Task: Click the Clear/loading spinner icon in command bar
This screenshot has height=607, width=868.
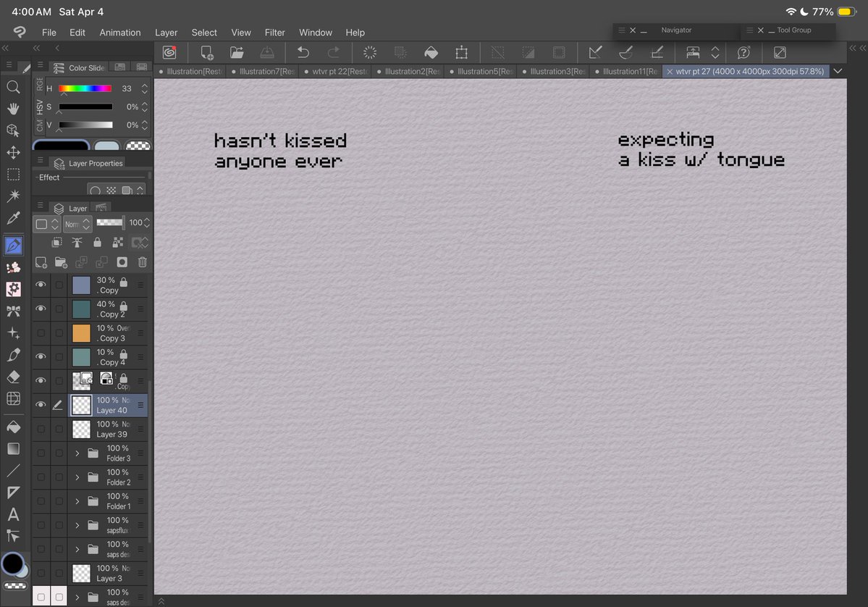Action: (370, 53)
